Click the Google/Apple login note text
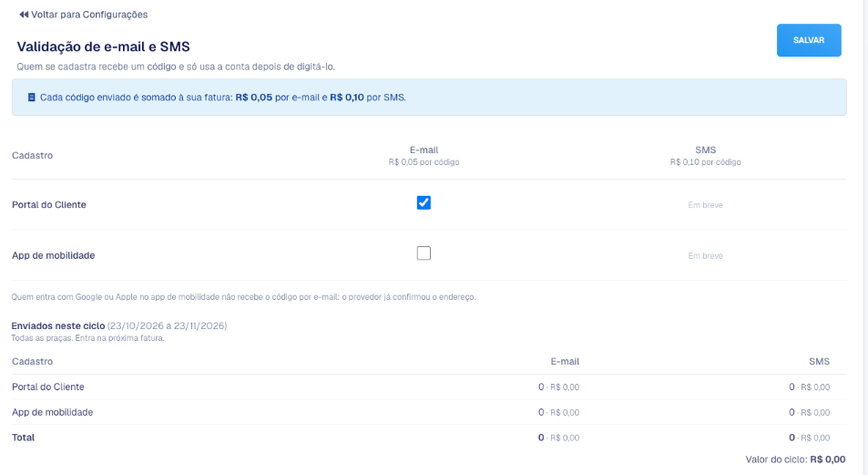 point(243,297)
